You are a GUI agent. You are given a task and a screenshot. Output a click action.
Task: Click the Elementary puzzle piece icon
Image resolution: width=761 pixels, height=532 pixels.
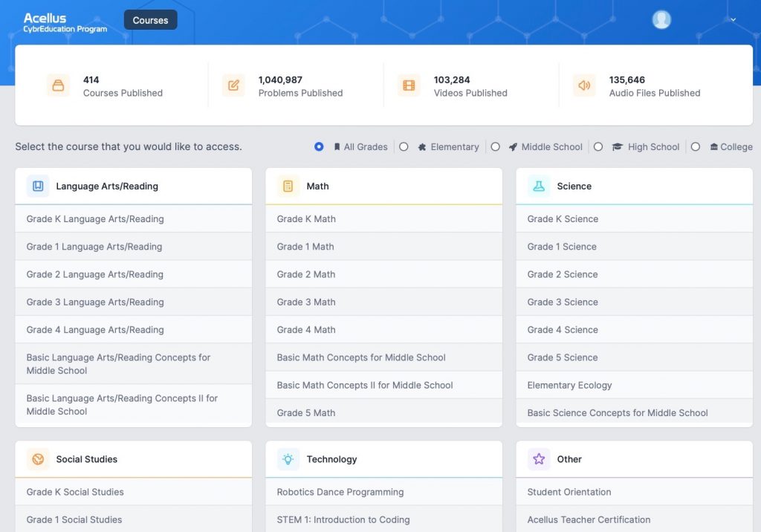coord(422,146)
